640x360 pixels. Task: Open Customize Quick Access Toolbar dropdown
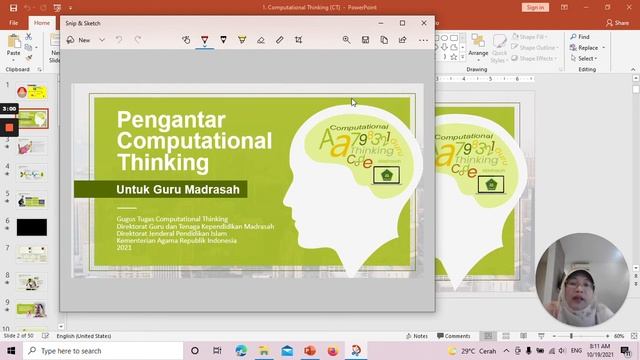click(x=71, y=8)
